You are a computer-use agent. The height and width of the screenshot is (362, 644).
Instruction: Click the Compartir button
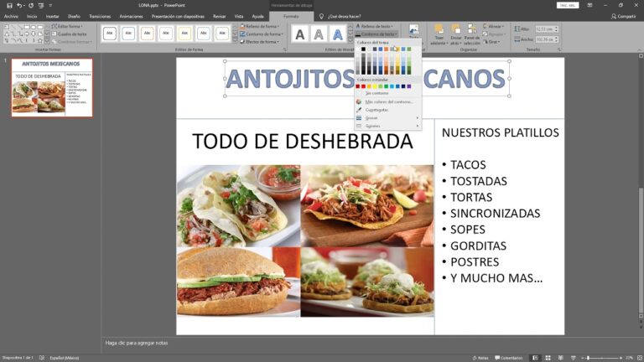[624, 17]
